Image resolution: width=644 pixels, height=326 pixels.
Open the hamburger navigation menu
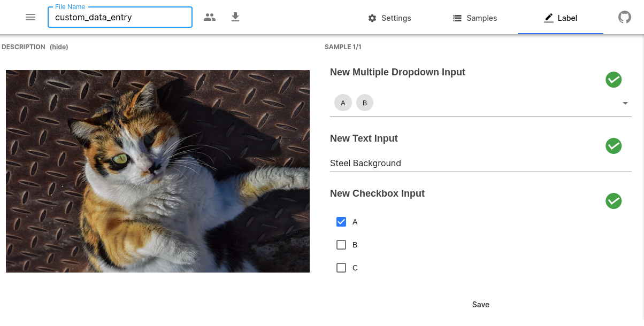(x=30, y=17)
